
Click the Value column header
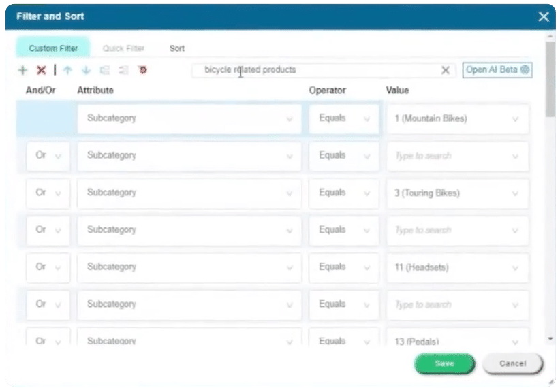click(x=397, y=91)
